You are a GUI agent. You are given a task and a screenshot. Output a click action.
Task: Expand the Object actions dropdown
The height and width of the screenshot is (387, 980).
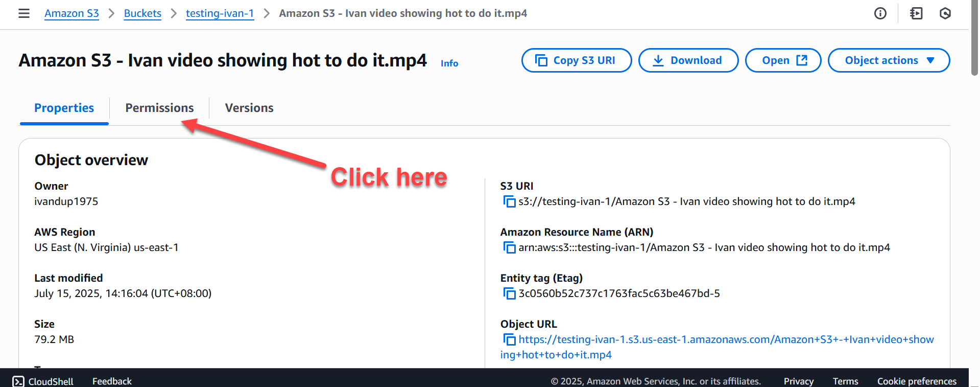[x=889, y=60]
